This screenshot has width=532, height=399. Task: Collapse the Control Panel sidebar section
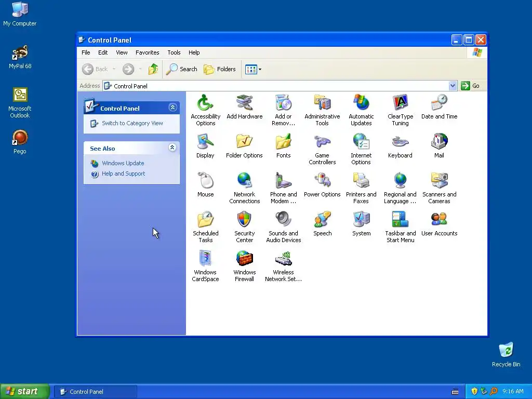pyautogui.click(x=172, y=108)
